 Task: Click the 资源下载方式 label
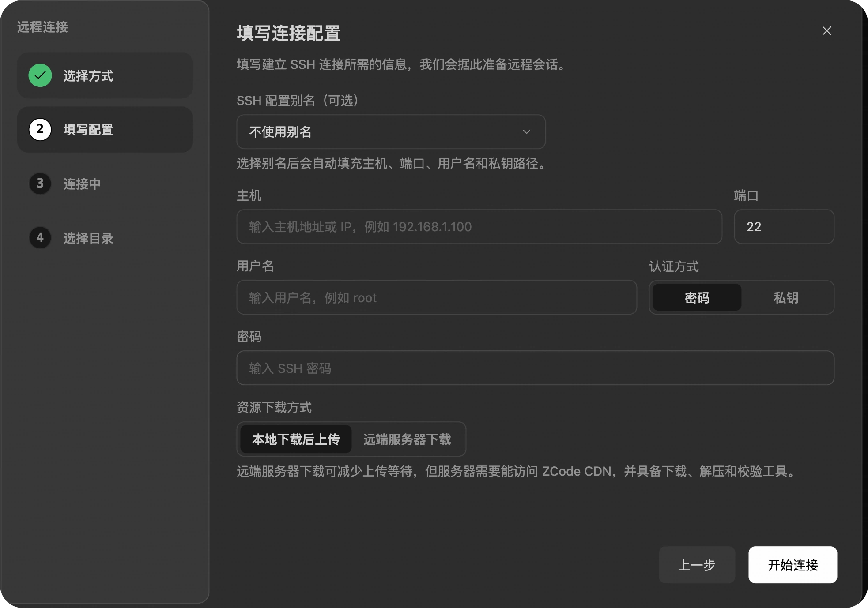click(x=274, y=407)
